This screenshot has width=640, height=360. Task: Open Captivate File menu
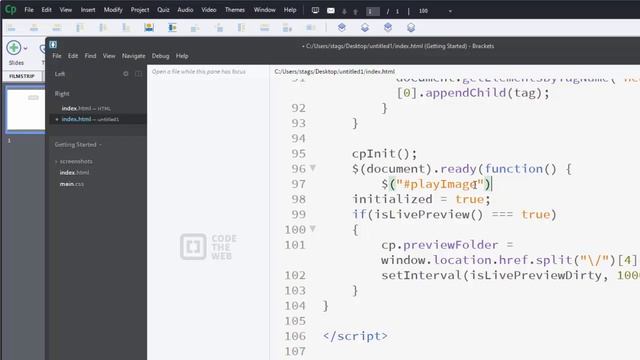point(29,10)
